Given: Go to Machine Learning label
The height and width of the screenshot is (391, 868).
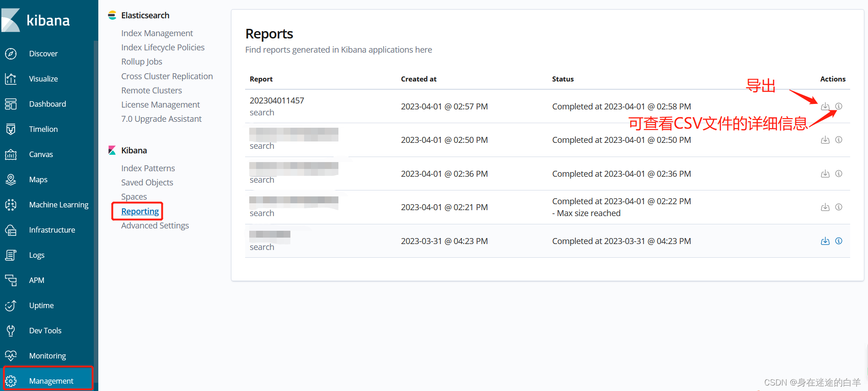Looking at the screenshot, I should point(59,205).
